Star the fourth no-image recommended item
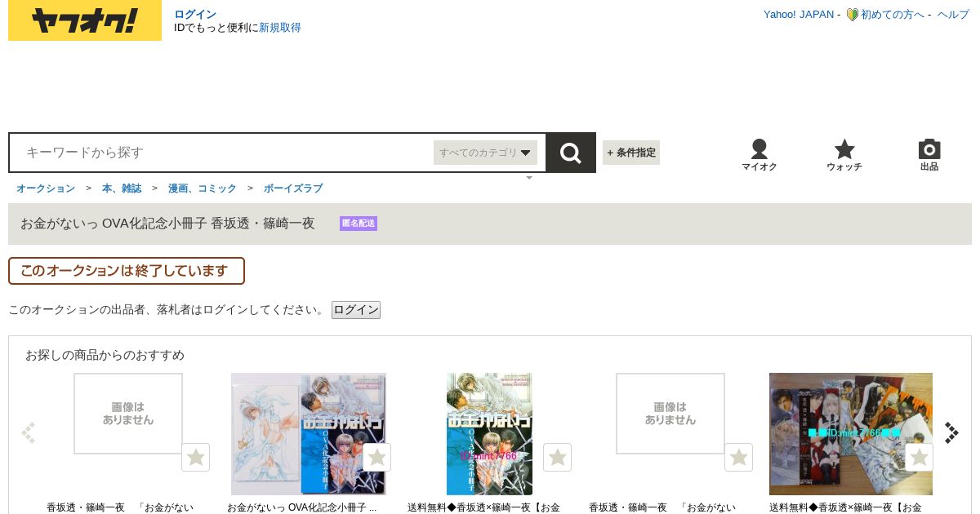The height and width of the screenshot is (514, 980). point(738,458)
